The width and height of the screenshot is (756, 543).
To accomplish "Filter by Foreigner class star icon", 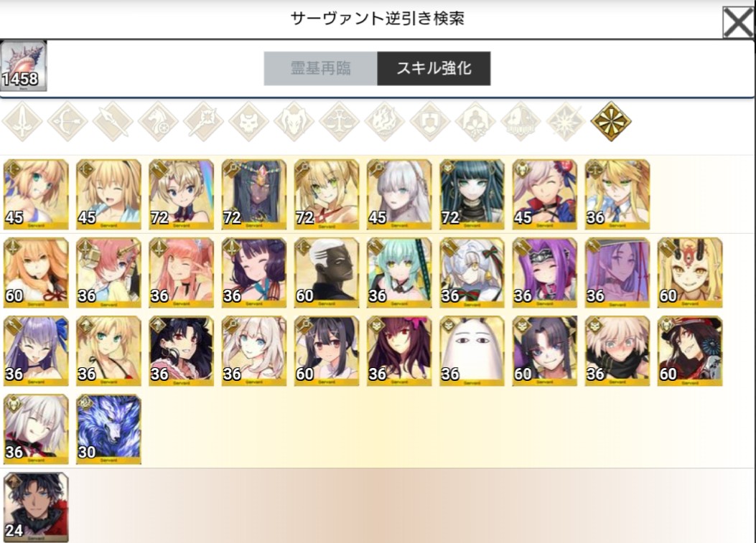I will coord(566,121).
